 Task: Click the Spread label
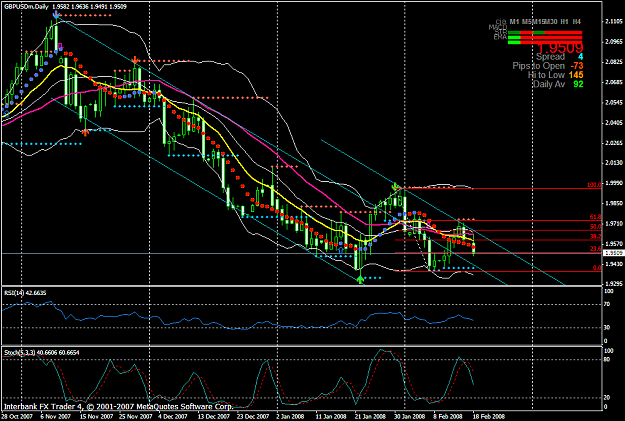pyautogui.click(x=550, y=57)
